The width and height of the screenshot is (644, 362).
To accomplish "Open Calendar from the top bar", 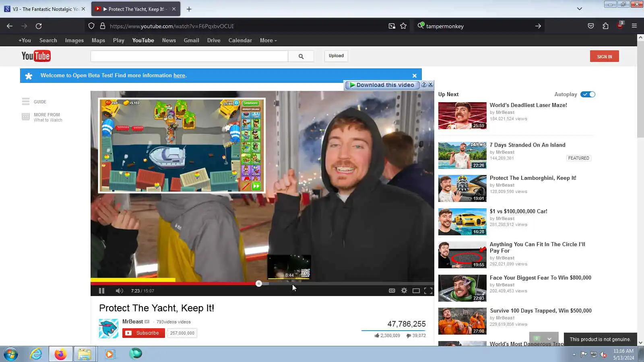I will [x=240, y=40].
